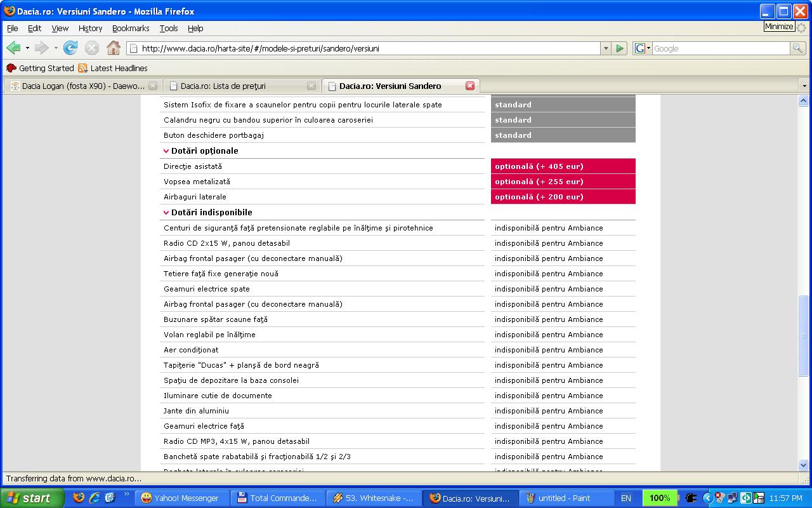Click the scrollbar down arrow

(x=804, y=465)
